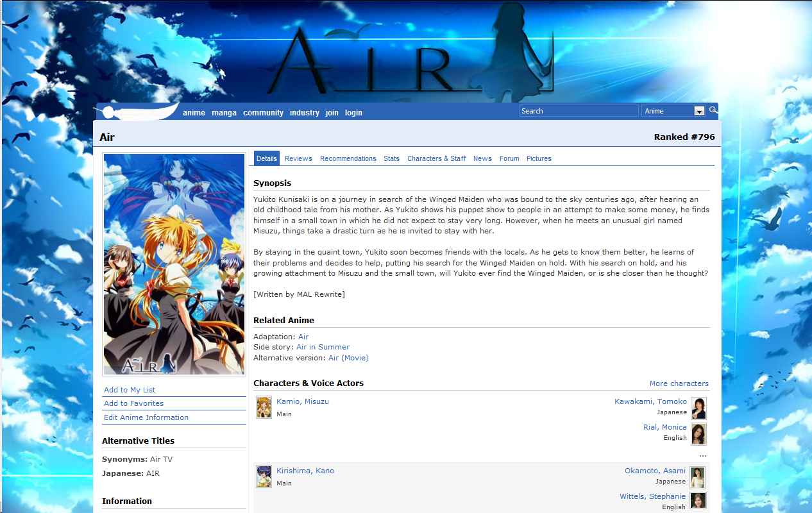Go to the Forum tab
Viewport: 812px width, 513px height.
point(509,158)
